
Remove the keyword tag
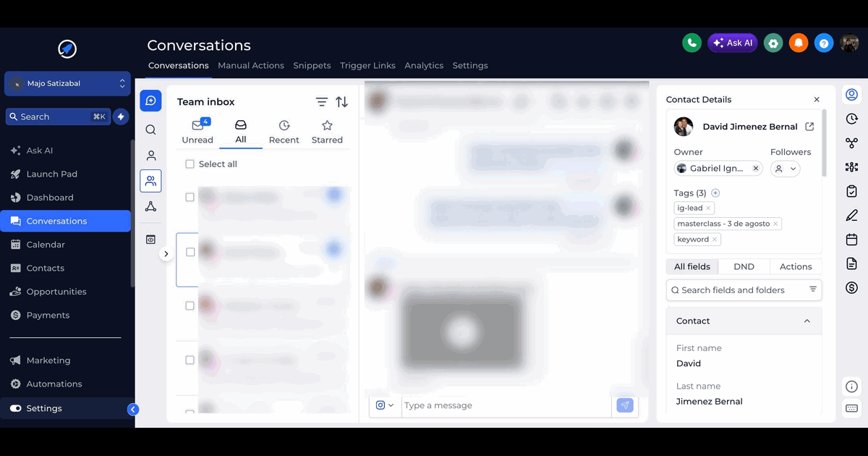click(x=715, y=240)
